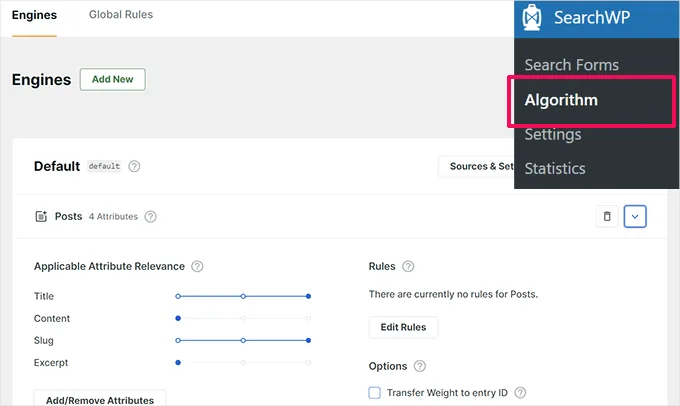Click the Posts document icon
The width and height of the screenshot is (680, 406).
pos(41,216)
